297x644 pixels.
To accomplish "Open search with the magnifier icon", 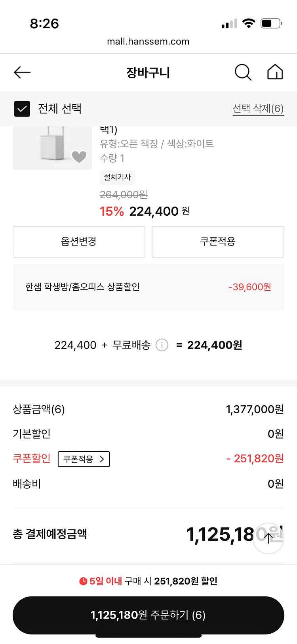I will 243,72.
